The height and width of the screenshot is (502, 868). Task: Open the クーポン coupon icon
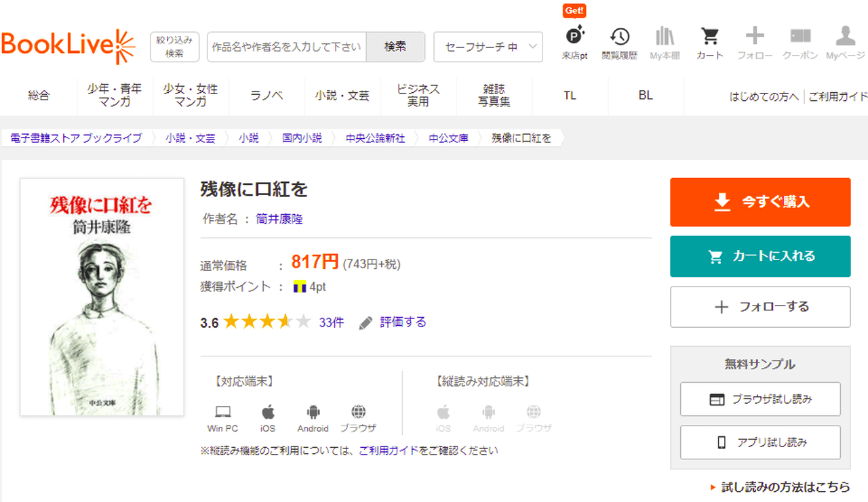click(x=800, y=43)
